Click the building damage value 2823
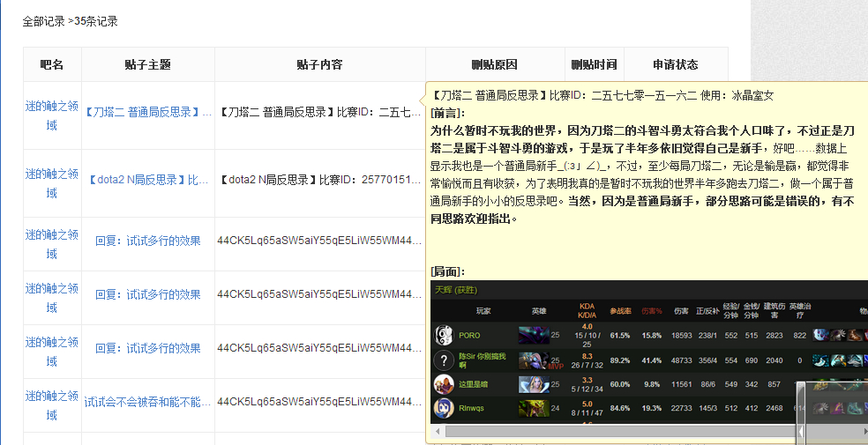The height and width of the screenshot is (445, 868). pyautogui.click(x=774, y=335)
